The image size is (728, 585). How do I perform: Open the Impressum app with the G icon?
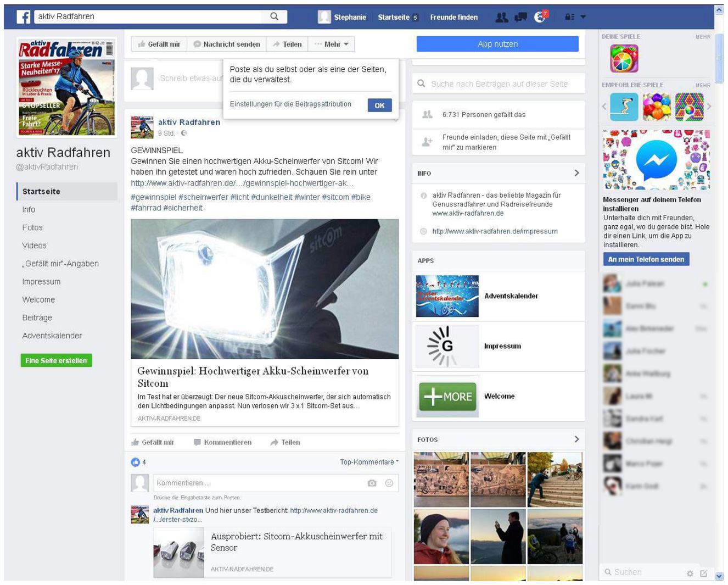[447, 346]
